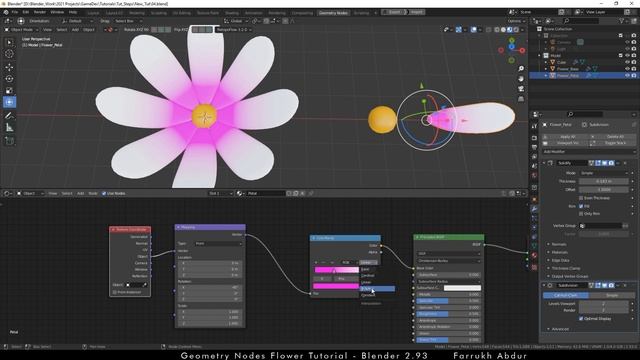The height and width of the screenshot is (360, 640).
Task: Open the World properties tab icon
Action: pos(534,176)
